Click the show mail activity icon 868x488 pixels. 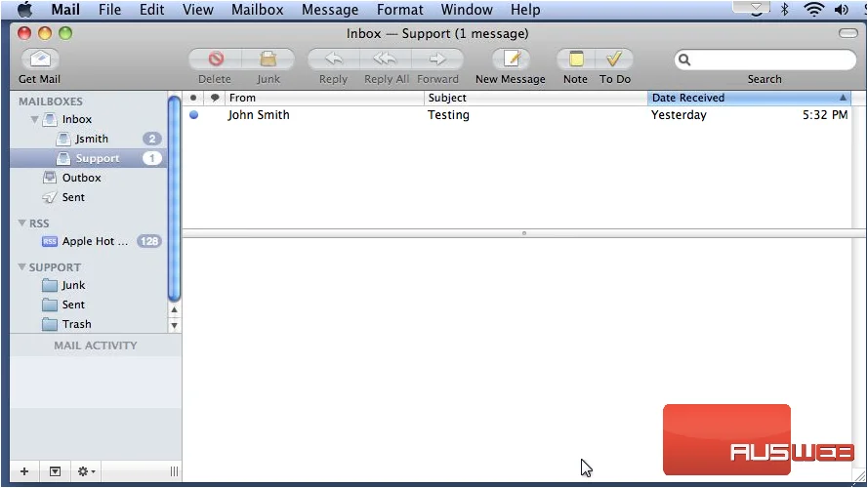click(55, 471)
